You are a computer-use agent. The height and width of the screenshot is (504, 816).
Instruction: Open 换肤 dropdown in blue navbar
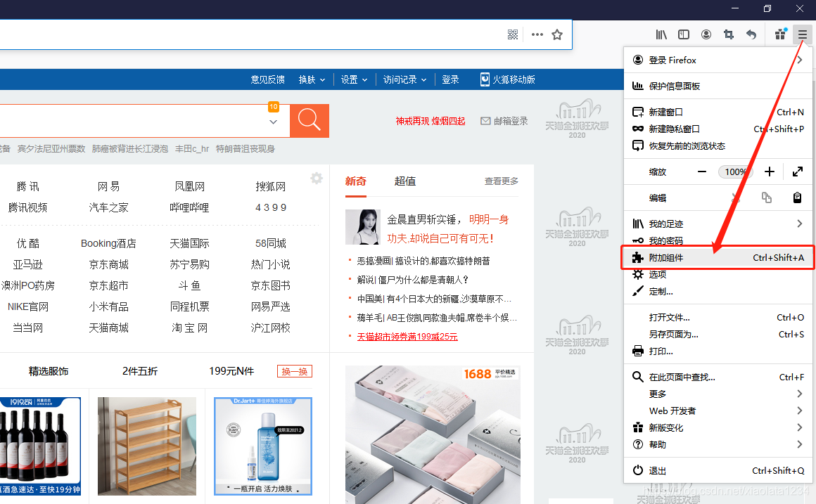(x=312, y=79)
